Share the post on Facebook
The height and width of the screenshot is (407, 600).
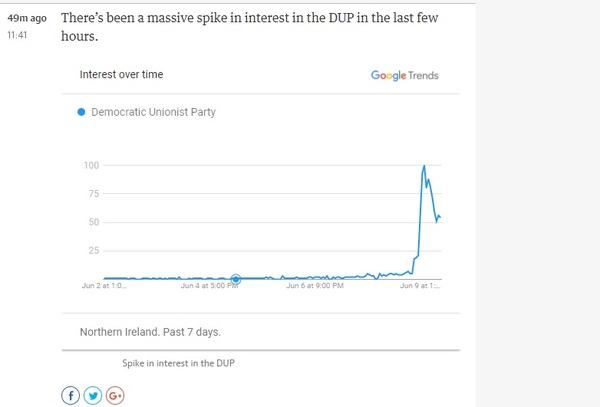coord(71,395)
